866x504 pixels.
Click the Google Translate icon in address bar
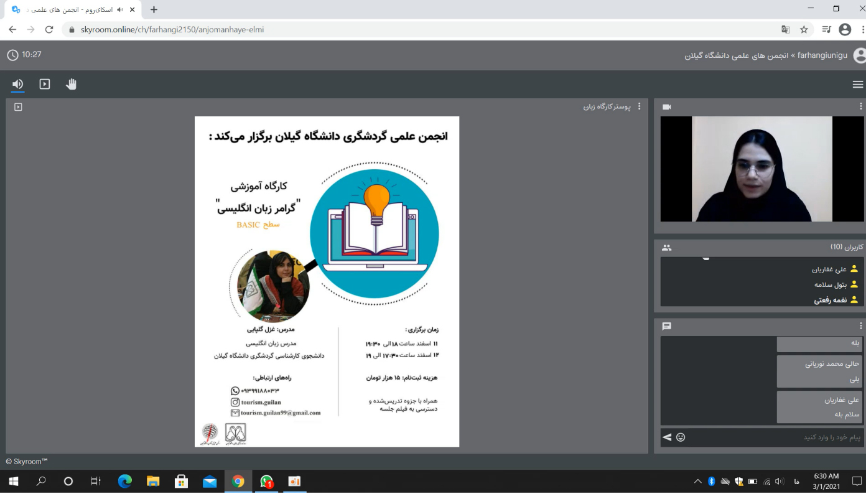pyautogui.click(x=786, y=29)
